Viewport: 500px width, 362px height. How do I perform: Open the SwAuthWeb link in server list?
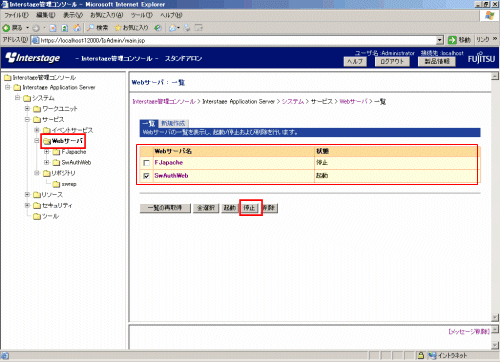pos(171,176)
